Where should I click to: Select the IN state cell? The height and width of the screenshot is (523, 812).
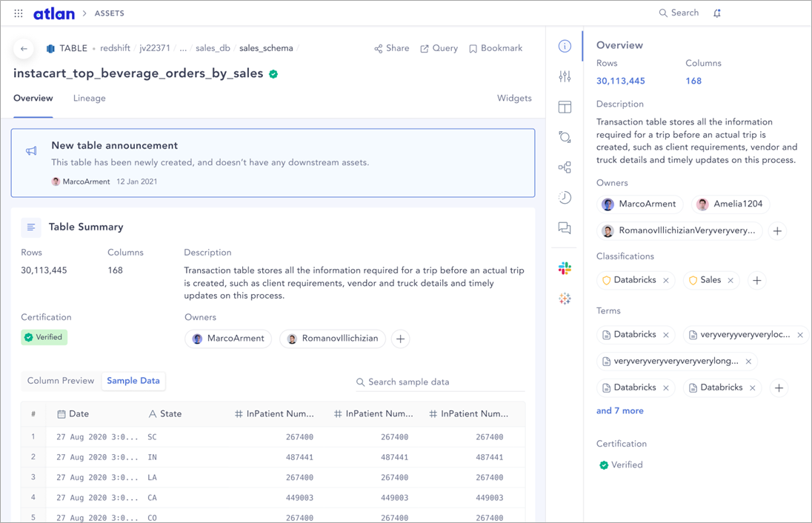point(152,457)
